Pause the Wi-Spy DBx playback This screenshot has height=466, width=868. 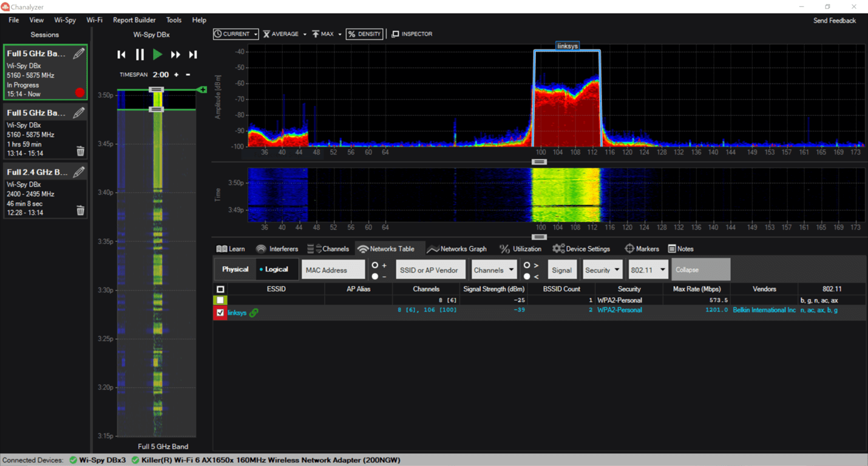click(x=140, y=55)
